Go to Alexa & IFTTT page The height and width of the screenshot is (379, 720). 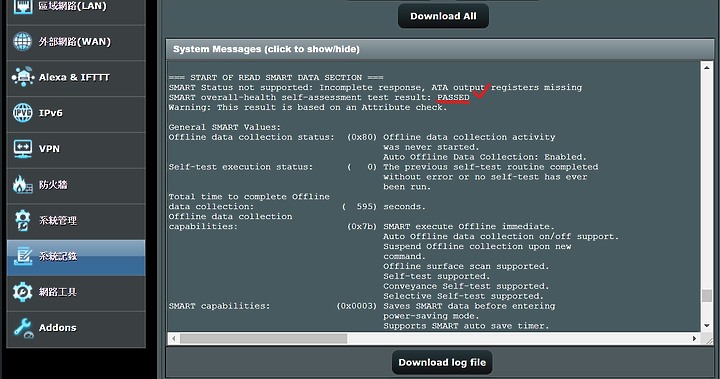click(x=76, y=78)
